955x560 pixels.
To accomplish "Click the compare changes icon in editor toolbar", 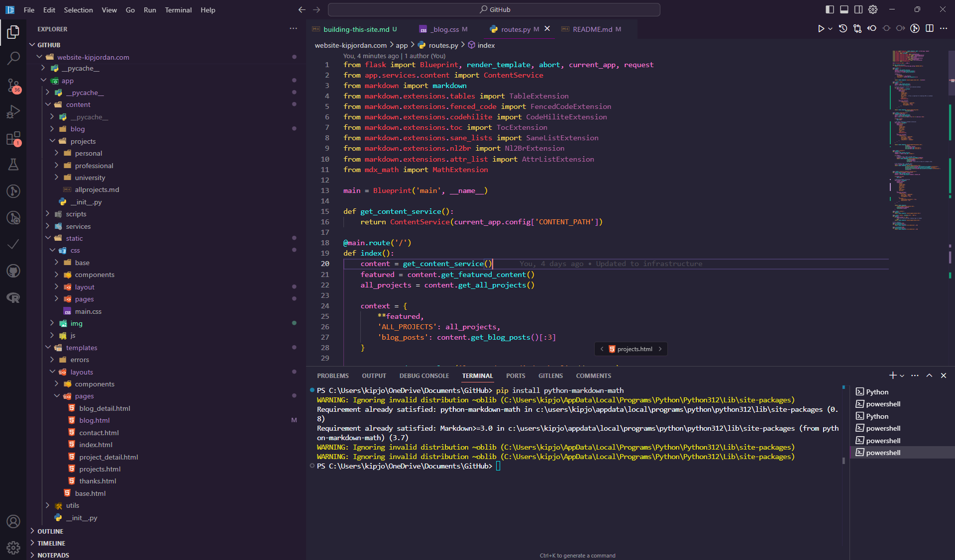I will tap(857, 29).
